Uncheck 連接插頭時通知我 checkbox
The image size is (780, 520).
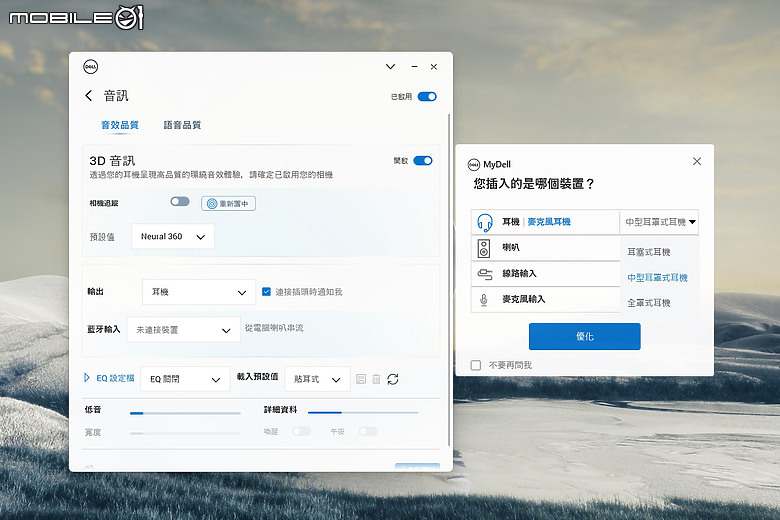[266, 292]
